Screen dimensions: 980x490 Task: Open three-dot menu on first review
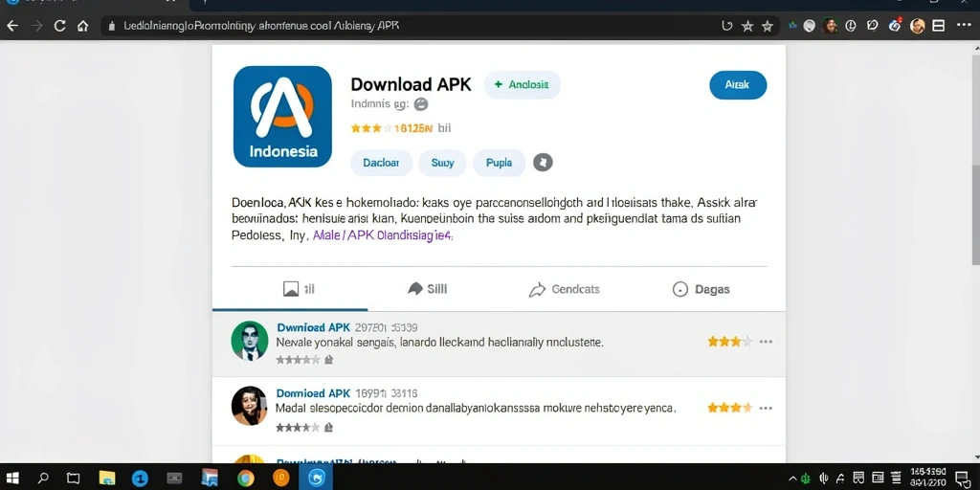coord(766,342)
